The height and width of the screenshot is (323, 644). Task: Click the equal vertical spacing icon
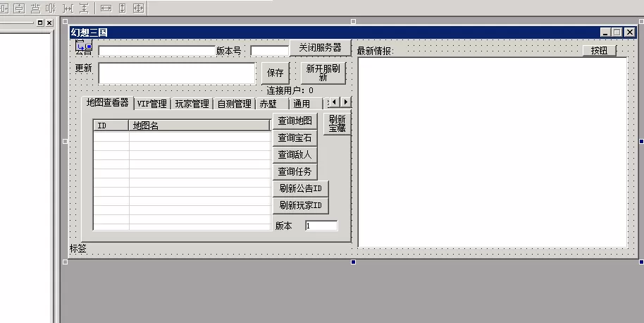point(84,8)
